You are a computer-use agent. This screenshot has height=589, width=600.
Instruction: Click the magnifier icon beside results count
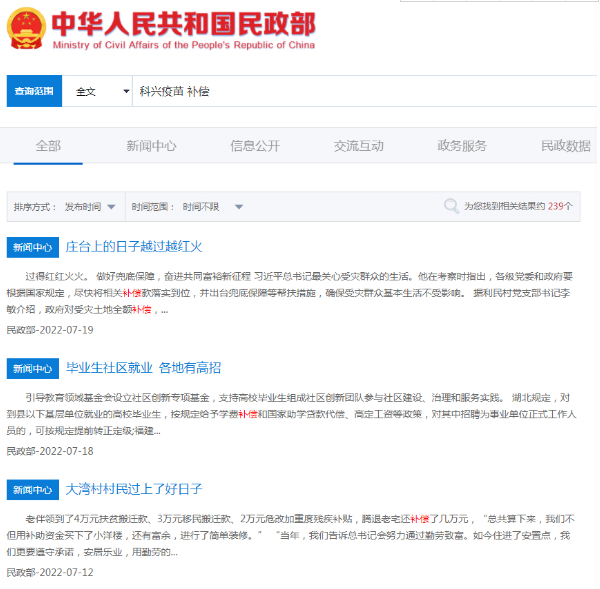click(x=451, y=206)
